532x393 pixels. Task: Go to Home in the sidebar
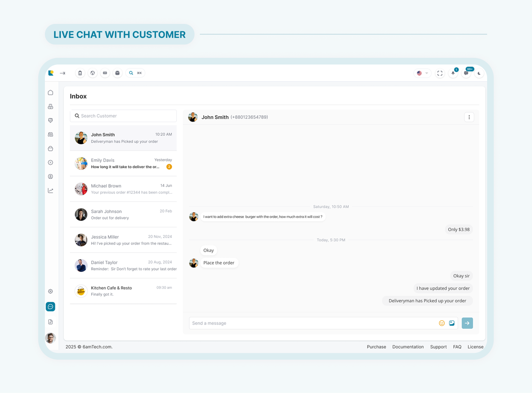51,92
